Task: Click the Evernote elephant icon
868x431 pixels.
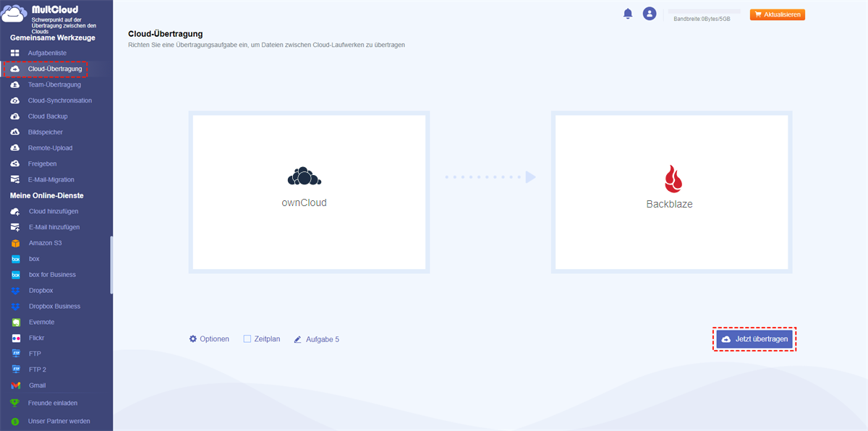Action: tap(15, 323)
